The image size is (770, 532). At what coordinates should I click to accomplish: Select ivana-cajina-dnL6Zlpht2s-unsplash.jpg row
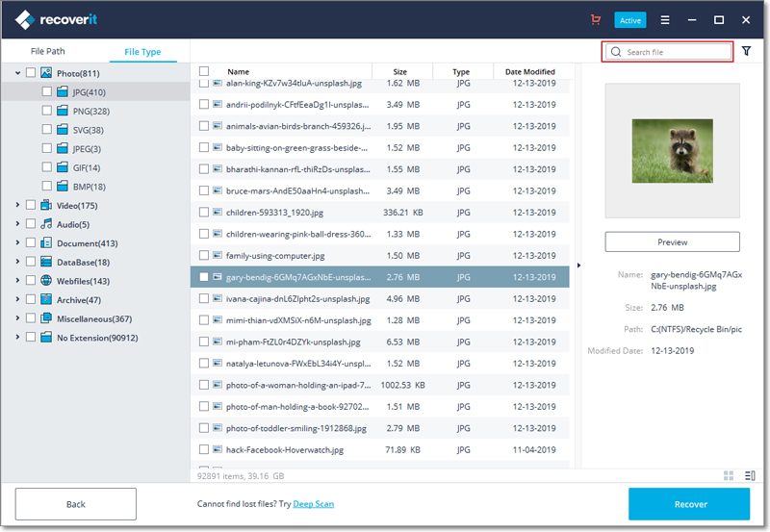[379, 298]
